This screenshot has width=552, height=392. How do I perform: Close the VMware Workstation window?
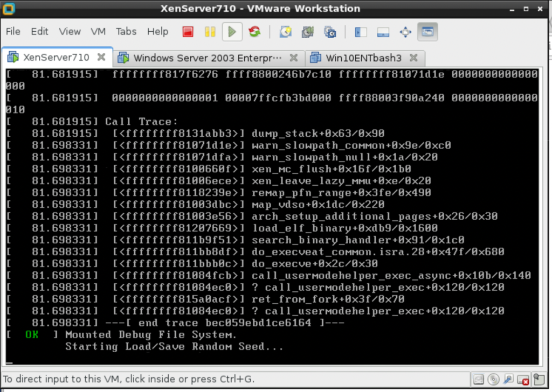(x=540, y=9)
